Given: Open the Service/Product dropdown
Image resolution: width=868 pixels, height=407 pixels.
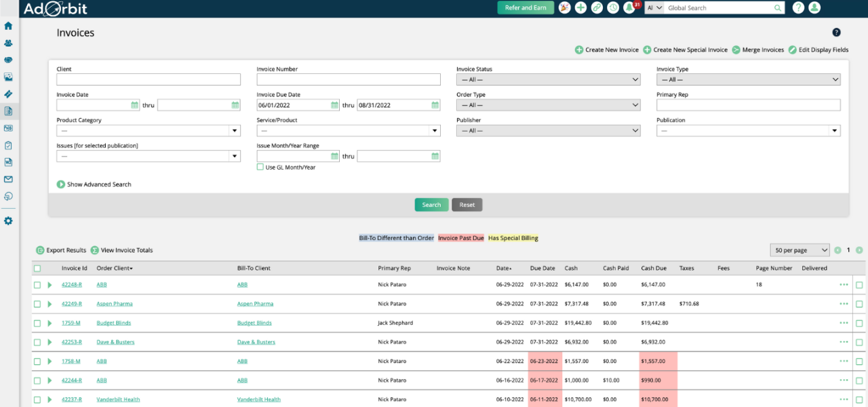Looking at the screenshot, I should coord(349,131).
